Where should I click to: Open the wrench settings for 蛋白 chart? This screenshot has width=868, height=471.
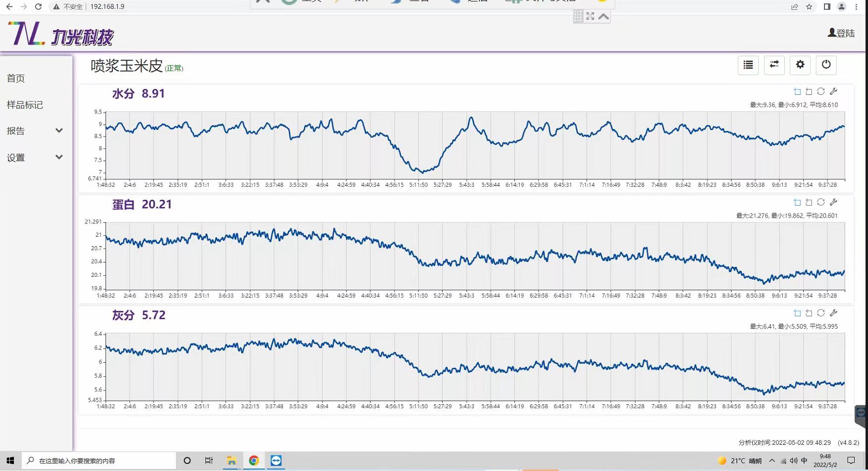click(x=833, y=202)
